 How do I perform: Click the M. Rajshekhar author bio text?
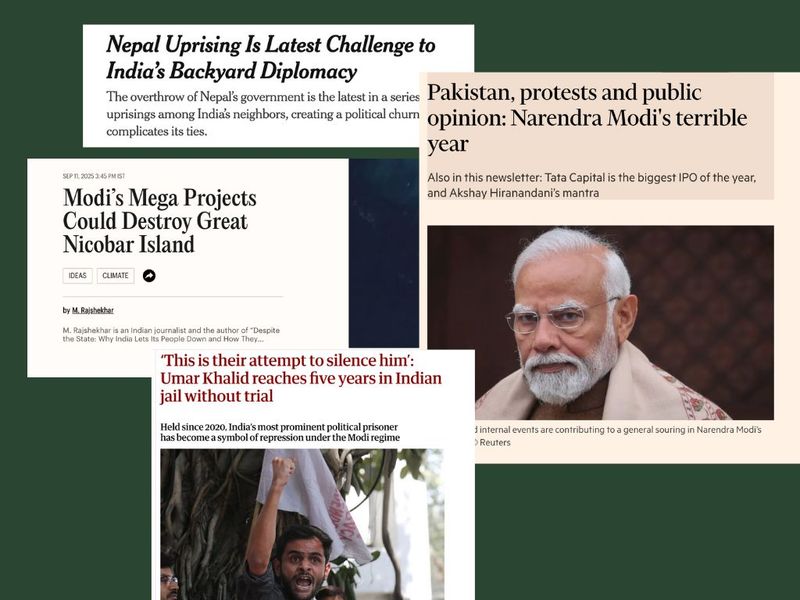click(171, 334)
